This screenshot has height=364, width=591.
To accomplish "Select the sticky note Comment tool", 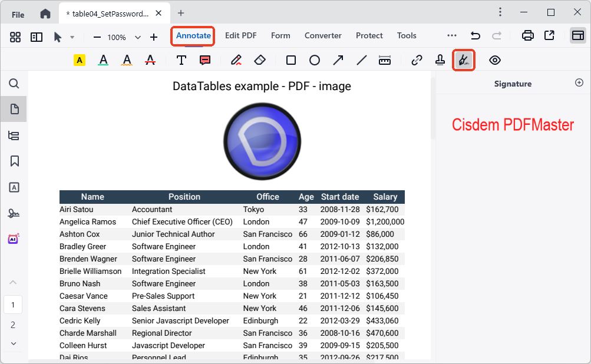I will [x=203, y=59].
